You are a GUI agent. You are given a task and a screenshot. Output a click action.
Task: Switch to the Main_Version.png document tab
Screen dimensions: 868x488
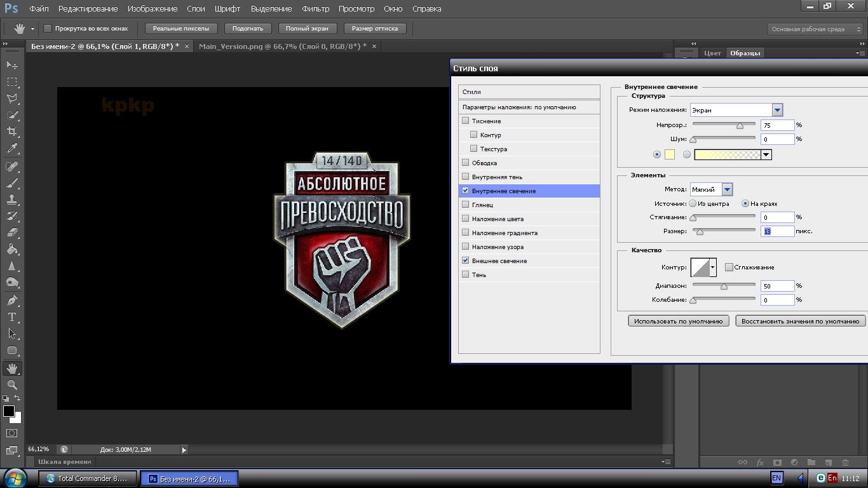[282, 46]
